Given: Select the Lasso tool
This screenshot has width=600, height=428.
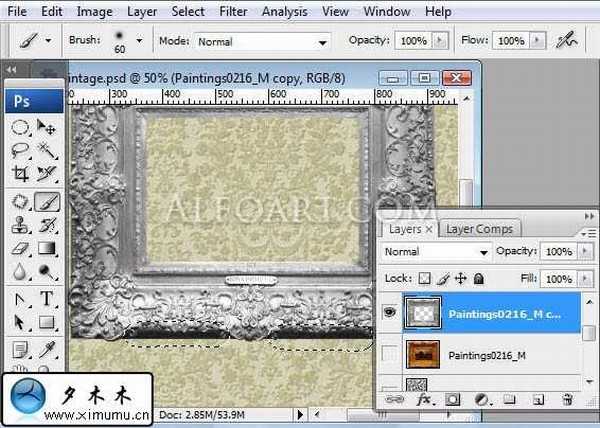Looking at the screenshot, I should click(x=20, y=150).
